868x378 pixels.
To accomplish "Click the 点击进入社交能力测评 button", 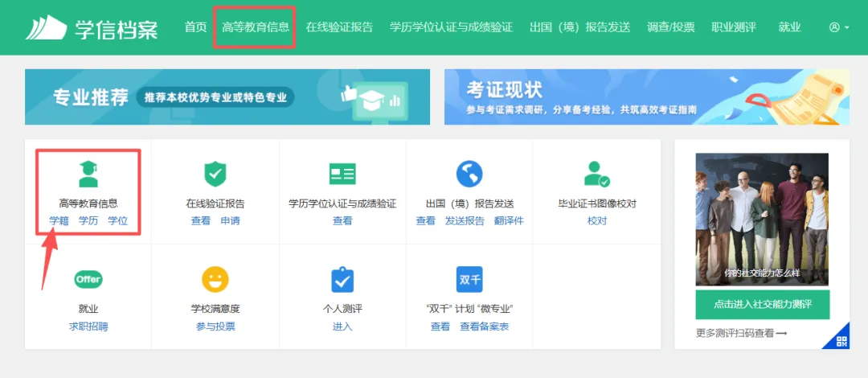I will [762, 304].
